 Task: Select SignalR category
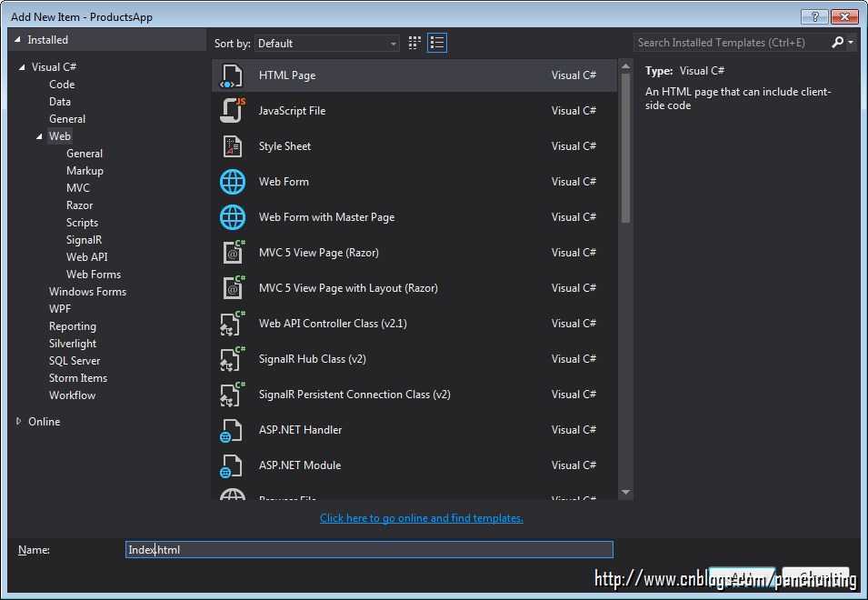click(x=84, y=240)
